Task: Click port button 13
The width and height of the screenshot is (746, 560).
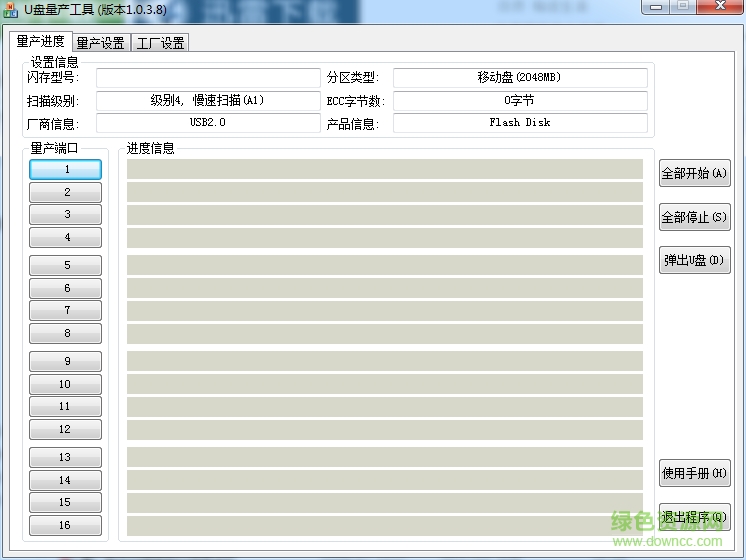Action: pyautogui.click(x=66, y=458)
